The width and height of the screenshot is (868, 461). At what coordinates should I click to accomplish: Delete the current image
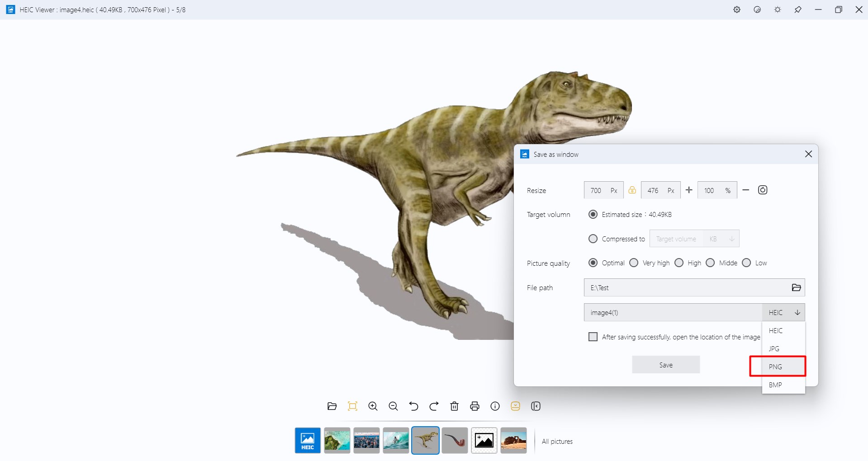pyautogui.click(x=454, y=406)
